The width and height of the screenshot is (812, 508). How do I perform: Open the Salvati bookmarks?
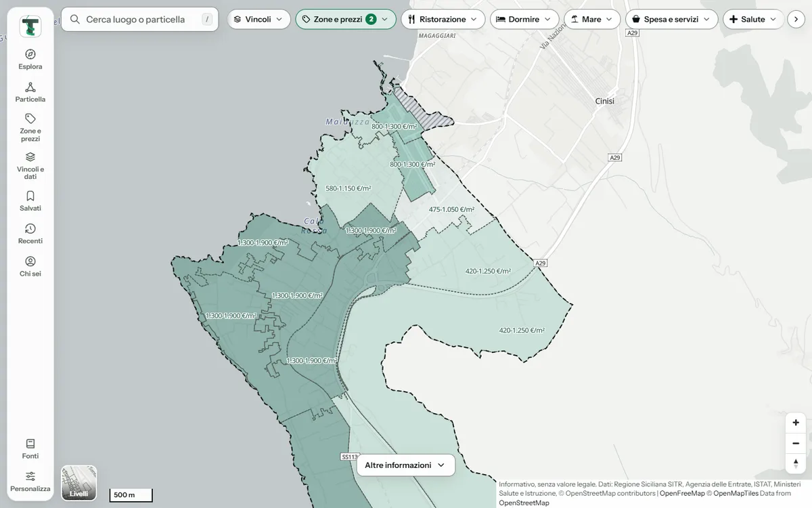[30, 201]
